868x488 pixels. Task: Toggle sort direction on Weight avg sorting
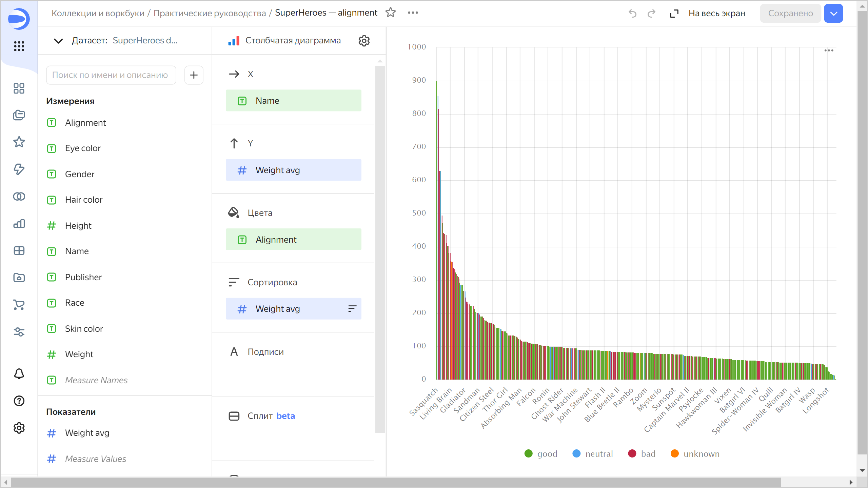(352, 309)
